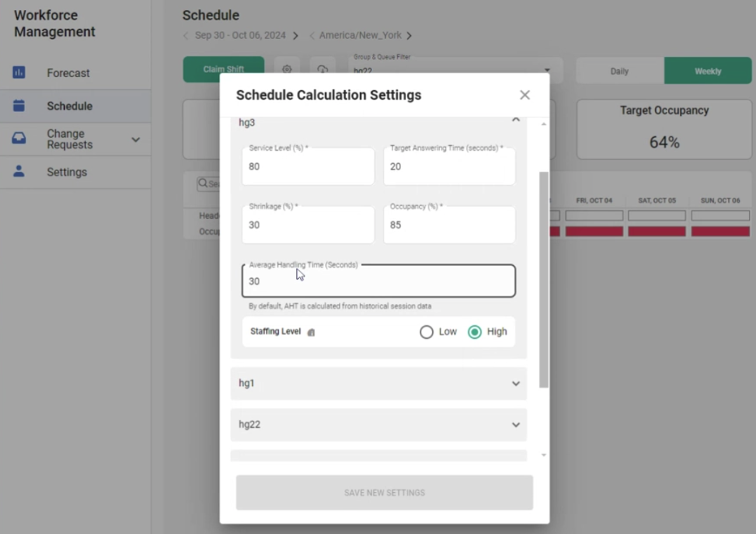The height and width of the screenshot is (534, 756).
Task: Select the High staffing level option
Action: pyautogui.click(x=475, y=332)
